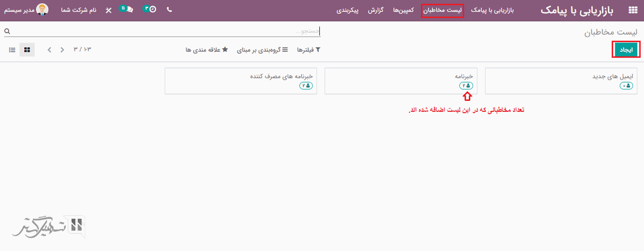This screenshot has height=251, width=644.
Task: Open the لیست مخاطبان menu
Action: (443, 10)
